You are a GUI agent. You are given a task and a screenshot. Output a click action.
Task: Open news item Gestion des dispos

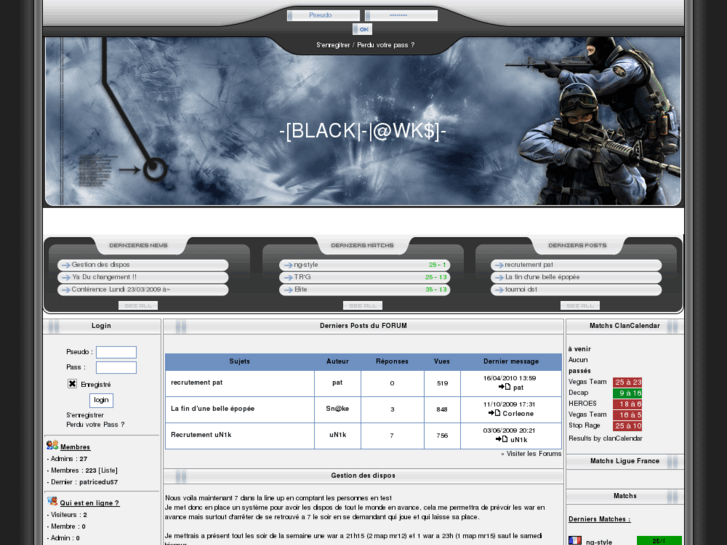pyautogui.click(x=101, y=265)
